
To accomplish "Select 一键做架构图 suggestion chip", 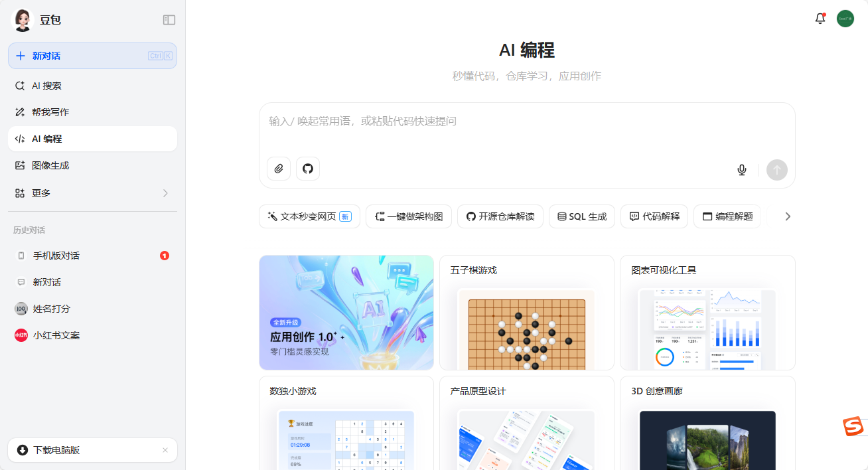I will coord(409,216).
